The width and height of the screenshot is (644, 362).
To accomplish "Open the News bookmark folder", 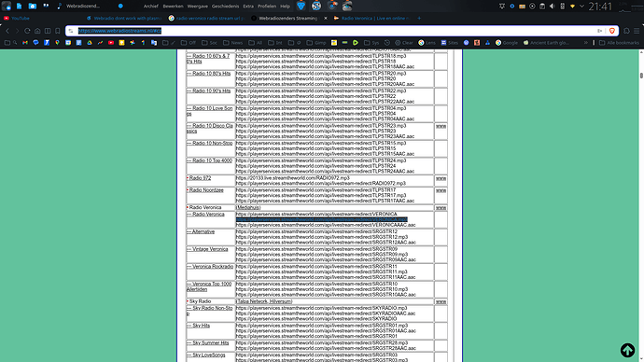I will pos(233,43).
